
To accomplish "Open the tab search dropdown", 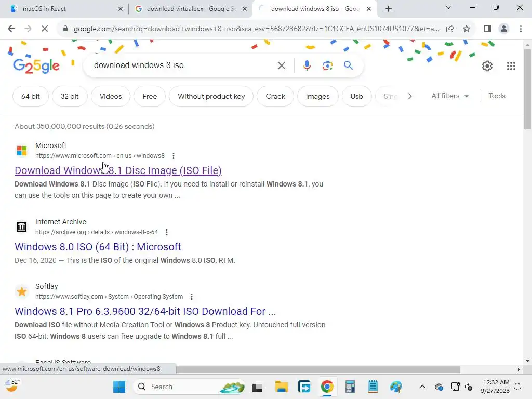I will [x=448, y=7].
